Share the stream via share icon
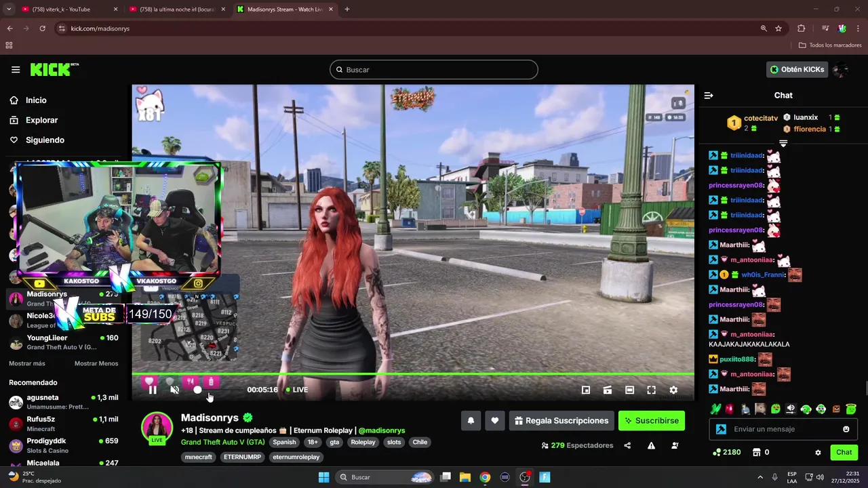Viewport: 868px width, 488px height. [x=627, y=445]
